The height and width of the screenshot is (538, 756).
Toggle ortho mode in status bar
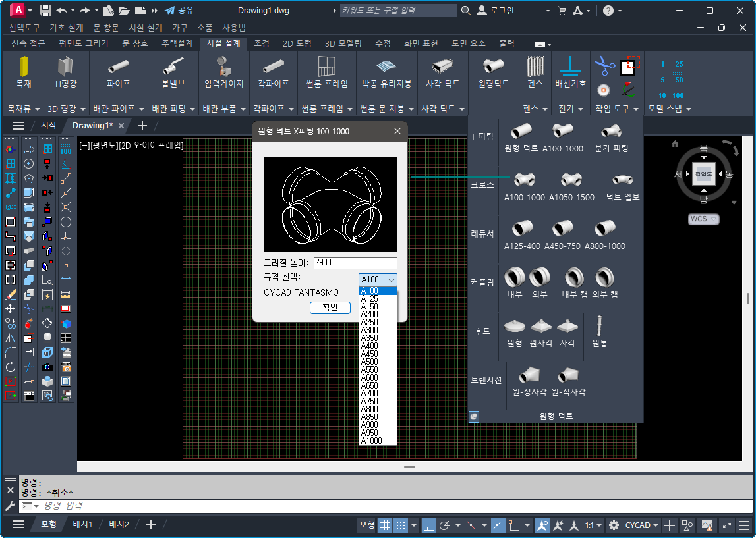pyautogui.click(x=429, y=525)
